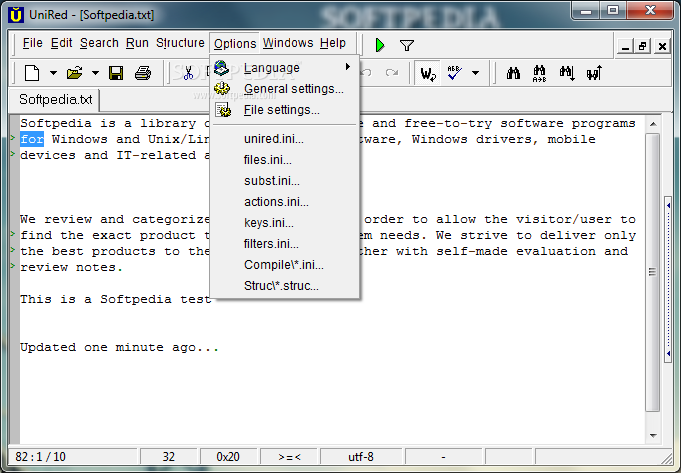
Task: Run spell check ABC checkmark icon
Action: pyautogui.click(x=454, y=73)
